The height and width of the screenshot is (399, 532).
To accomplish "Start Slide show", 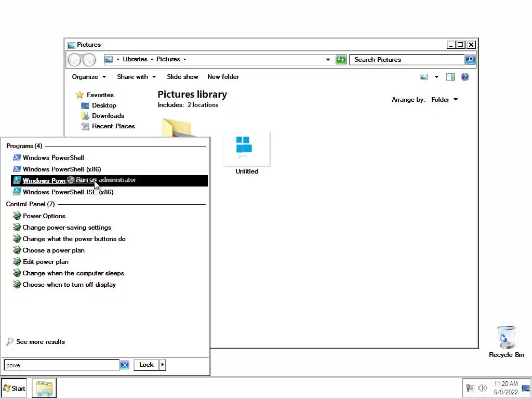I will tap(182, 77).
